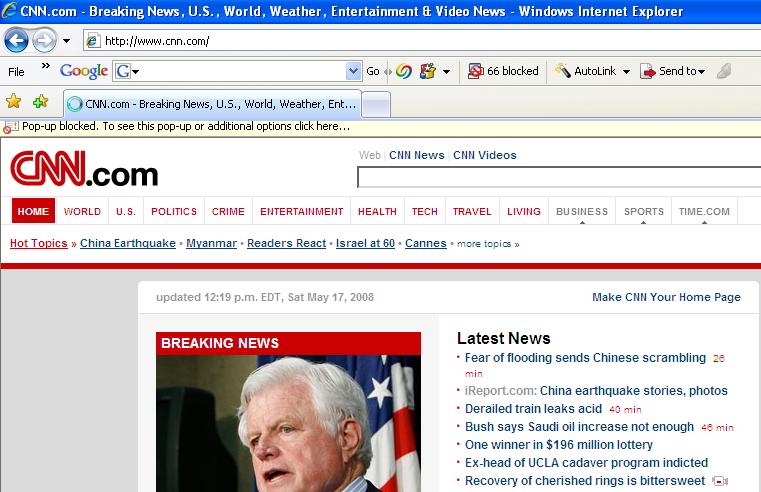Image resolution: width=761 pixels, height=492 pixels.
Task: Click the pop-up blocked information bar
Action: point(180,127)
